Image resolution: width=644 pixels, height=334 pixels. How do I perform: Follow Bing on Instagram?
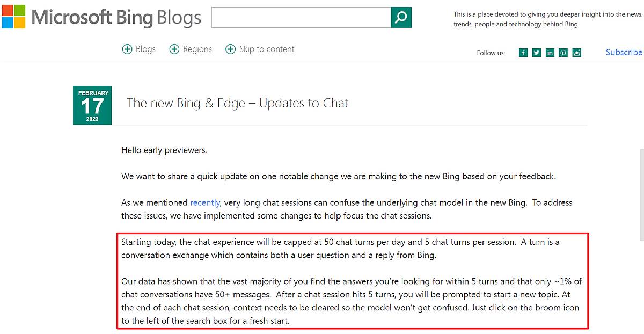click(x=576, y=52)
